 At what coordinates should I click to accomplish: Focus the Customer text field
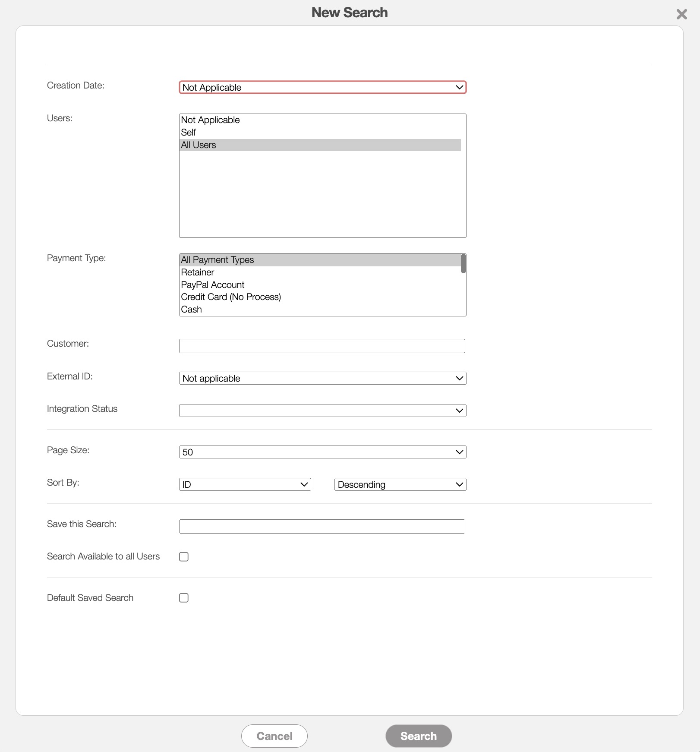coord(322,346)
